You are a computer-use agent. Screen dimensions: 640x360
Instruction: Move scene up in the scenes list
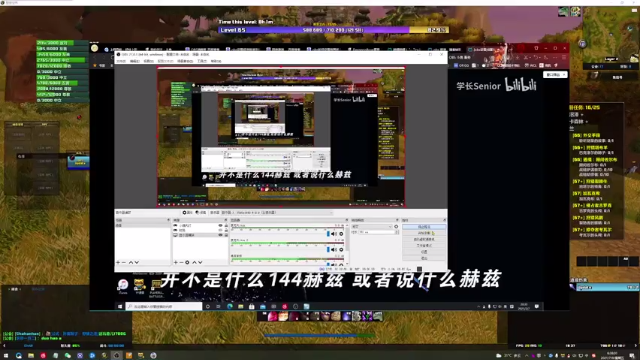(x=131, y=262)
